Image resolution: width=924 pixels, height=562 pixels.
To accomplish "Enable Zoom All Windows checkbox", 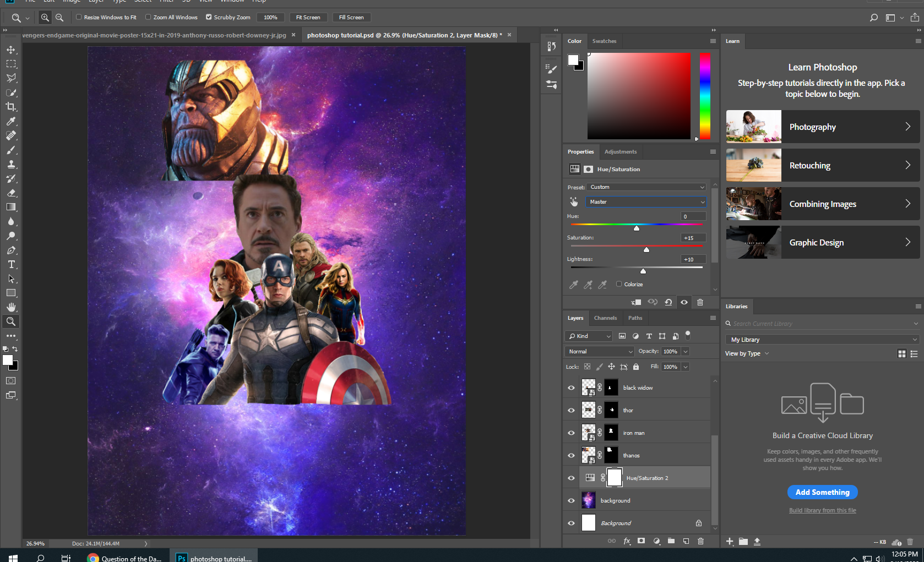I will [x=148, y=17].
